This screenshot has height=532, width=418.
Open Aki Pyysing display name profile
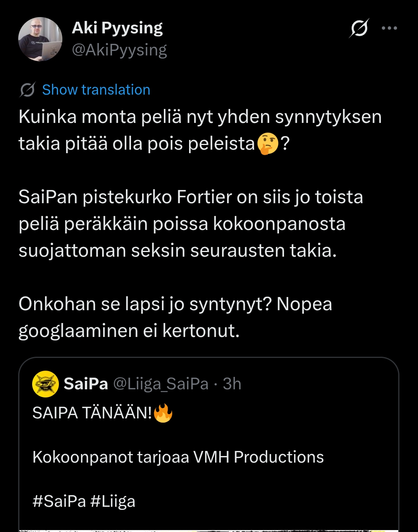117,28
